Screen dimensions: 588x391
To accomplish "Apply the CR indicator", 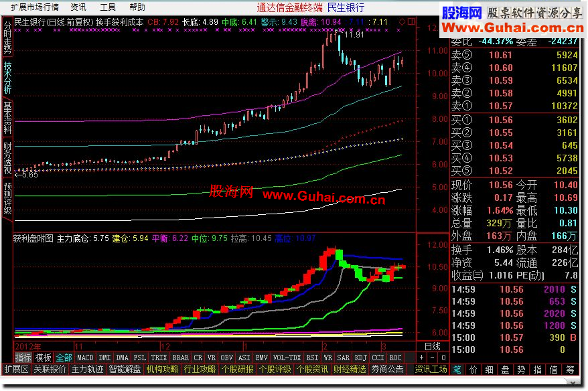I will click(x=198, y=358).
